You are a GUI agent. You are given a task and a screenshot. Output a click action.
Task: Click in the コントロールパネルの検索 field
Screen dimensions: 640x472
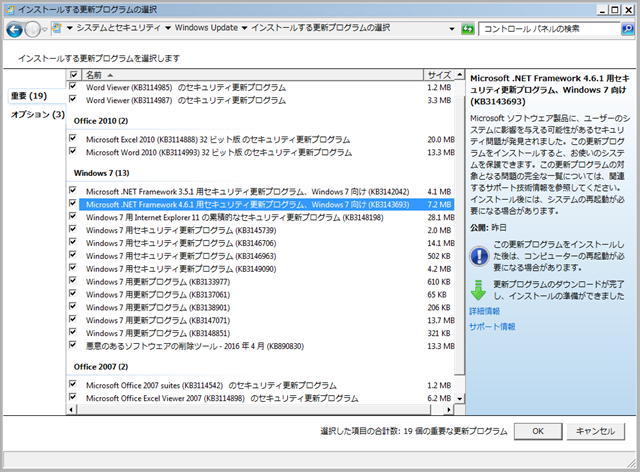point(549,29)
